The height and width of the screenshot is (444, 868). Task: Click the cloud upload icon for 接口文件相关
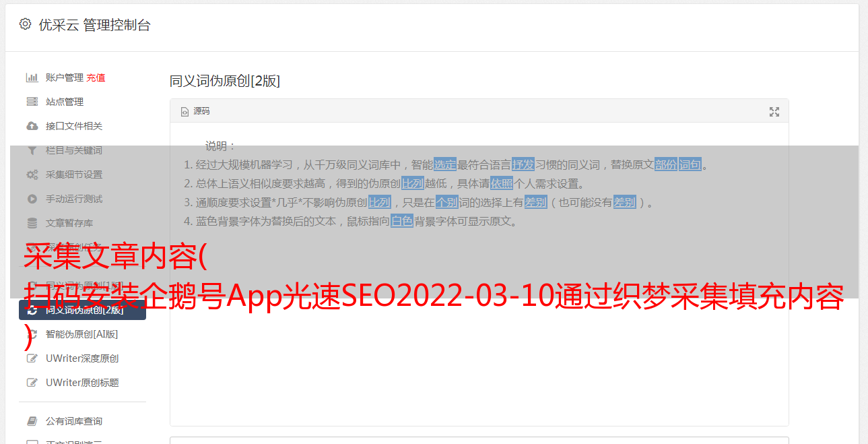[x=32, y=126]
